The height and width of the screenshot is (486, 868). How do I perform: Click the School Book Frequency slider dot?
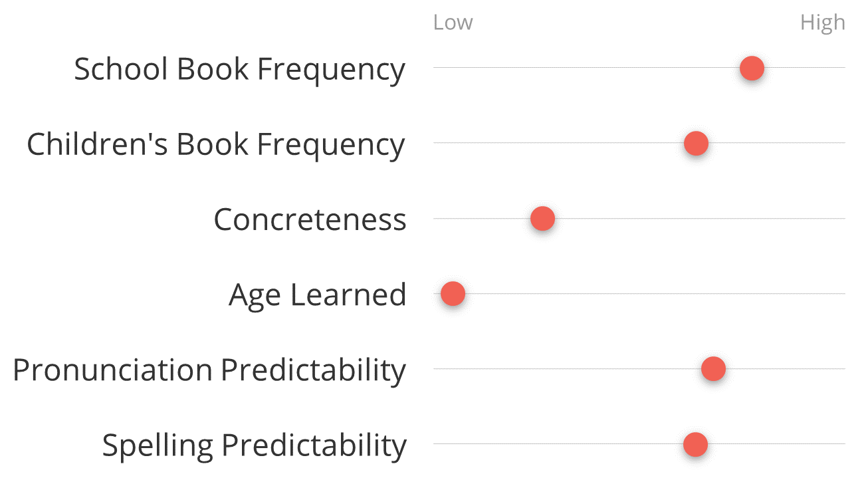[x=752, y=68]
